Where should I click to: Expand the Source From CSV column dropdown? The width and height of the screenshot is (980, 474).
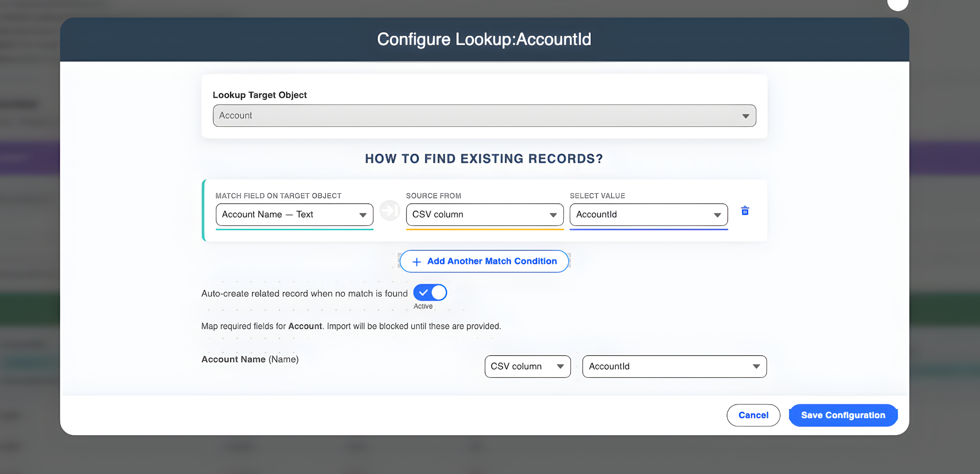click(484, 215)
